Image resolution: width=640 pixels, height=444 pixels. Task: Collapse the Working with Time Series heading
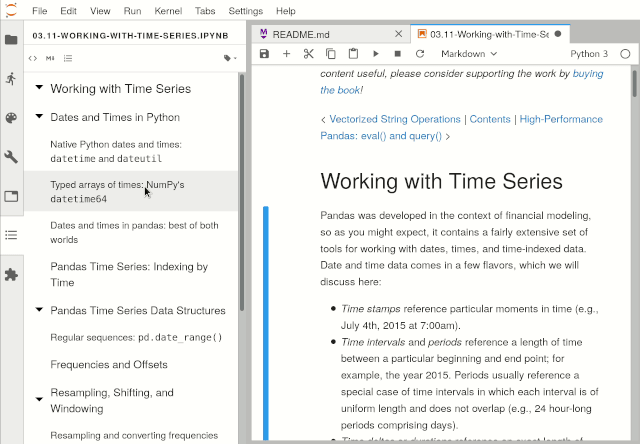39,87
